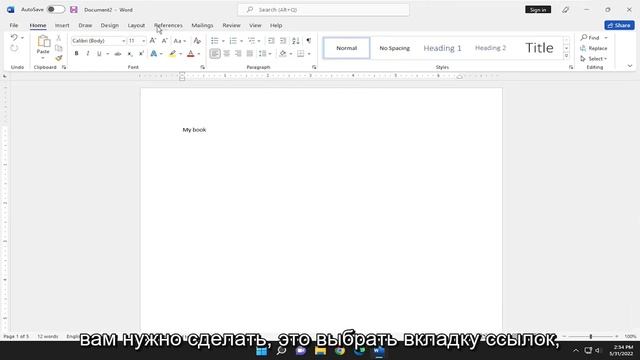Click the Text Effects icon
This screenshot has width=640, height=360.
pyautogui.click(x=154, y=53)
